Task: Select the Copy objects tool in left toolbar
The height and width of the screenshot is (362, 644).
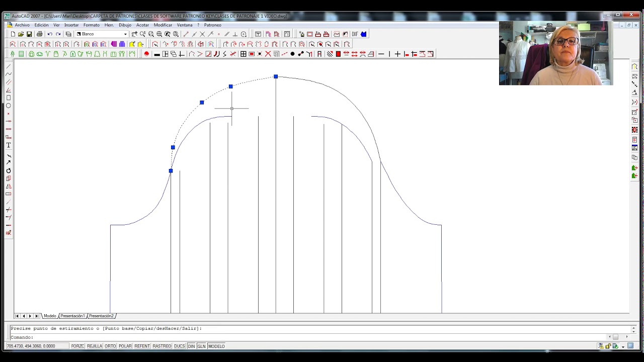Action: (9, 178)
